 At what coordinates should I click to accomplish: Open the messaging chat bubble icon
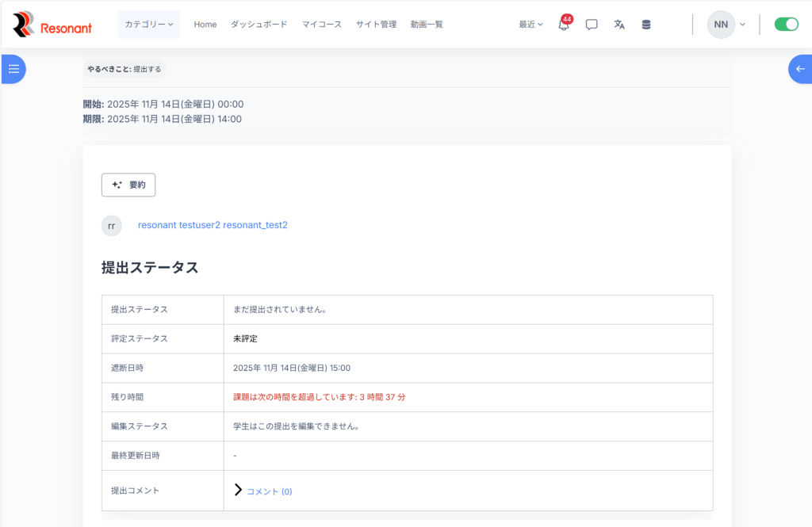point(592,25)
